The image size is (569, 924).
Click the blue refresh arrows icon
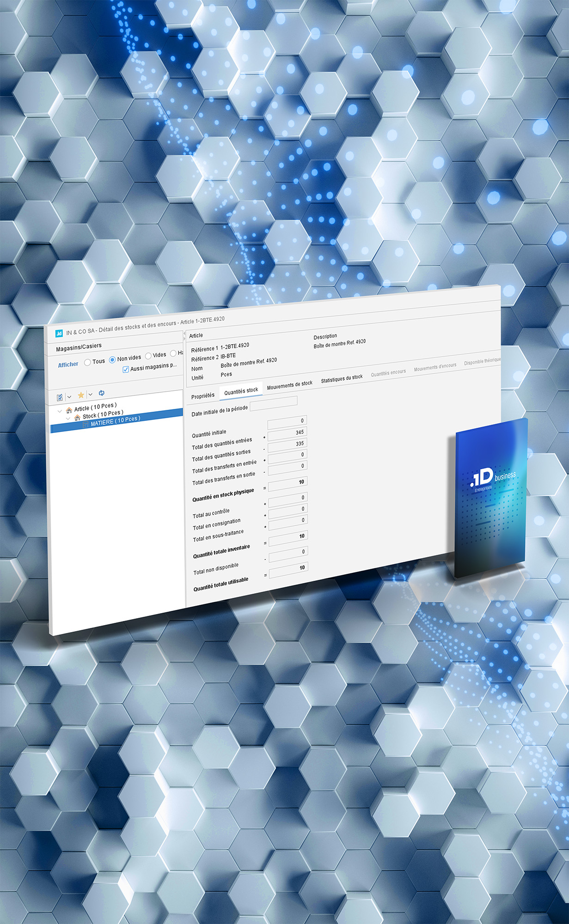[x=102, y=393]
